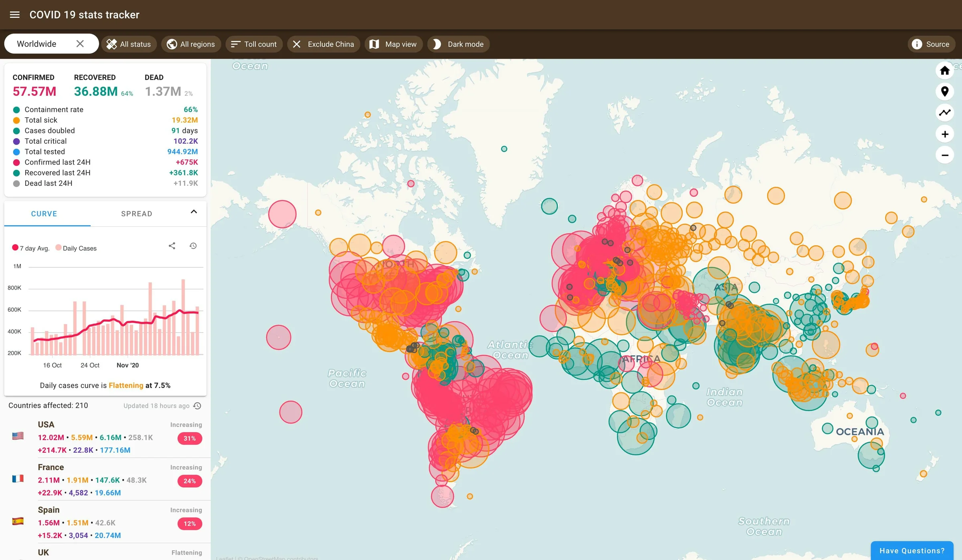Open the All regions filter
The height and width of the screenshot is (560, 962).
coord(191,44)
